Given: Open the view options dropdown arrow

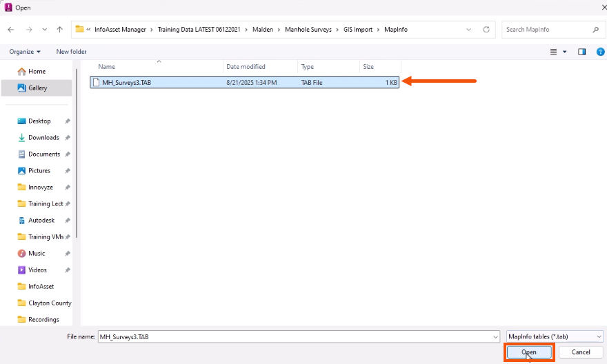Looking at the screenshot, I should coord(565,52).
